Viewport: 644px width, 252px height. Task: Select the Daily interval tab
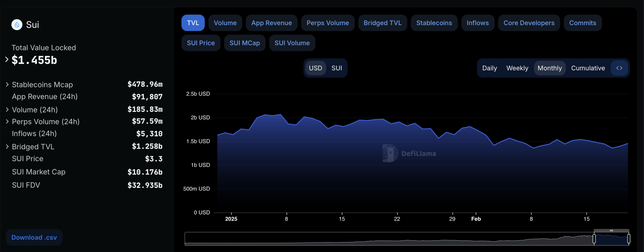click(x=490, y=68)
